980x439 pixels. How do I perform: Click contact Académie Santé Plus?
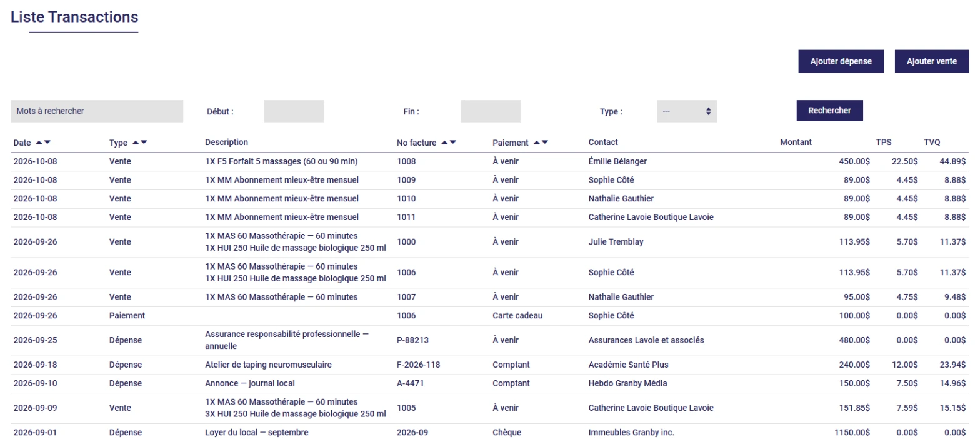(x=629, y=365)
